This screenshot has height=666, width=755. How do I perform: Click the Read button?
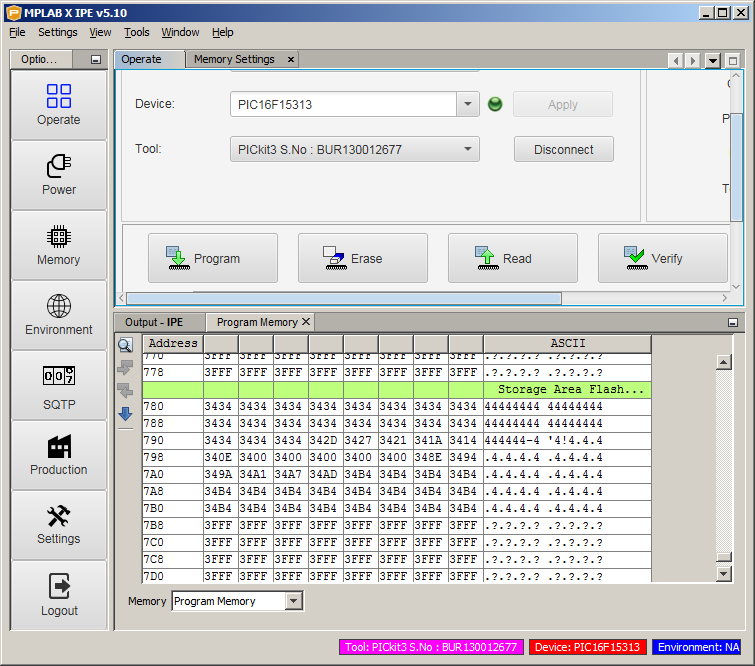pos(513,258)
